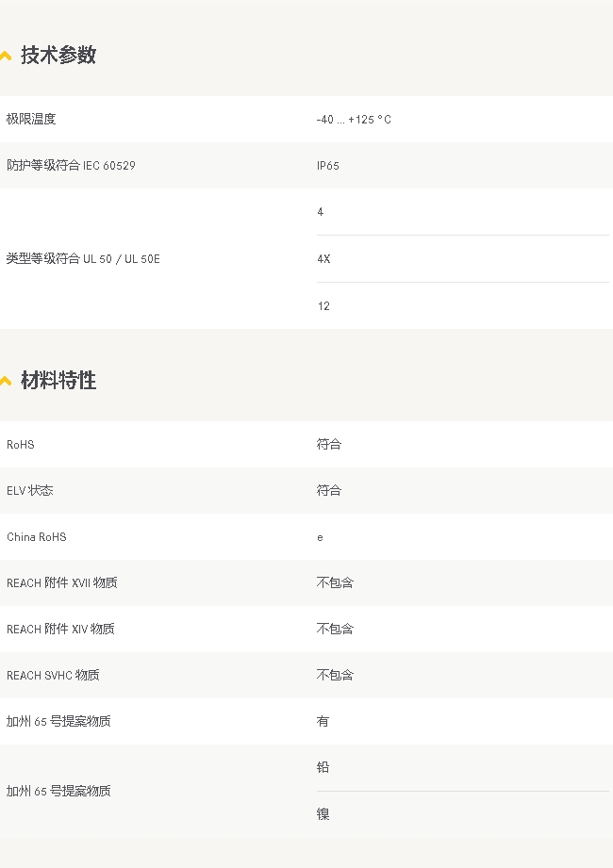
Task: Click the type rating value 12
Action: click(323, 306)
